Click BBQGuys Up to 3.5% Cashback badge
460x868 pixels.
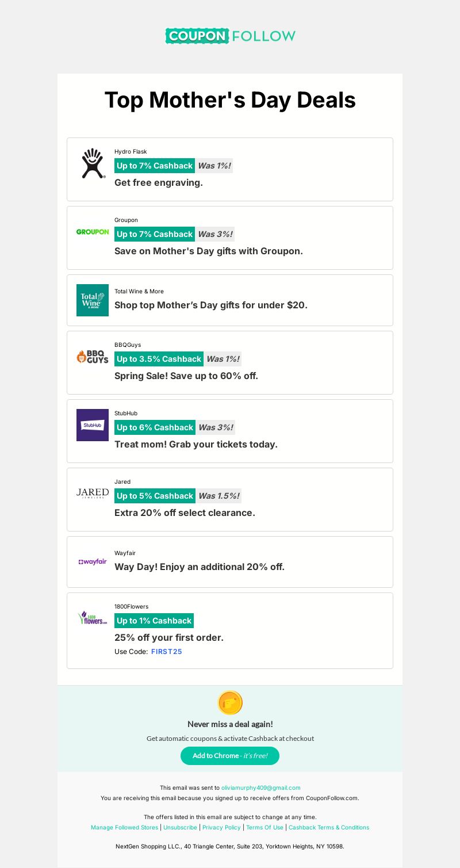click(x=159, y=359)
